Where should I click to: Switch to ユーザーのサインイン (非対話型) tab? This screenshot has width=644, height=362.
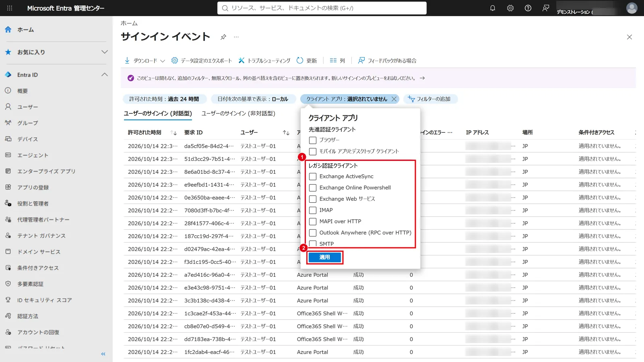(x=238, y=113)
